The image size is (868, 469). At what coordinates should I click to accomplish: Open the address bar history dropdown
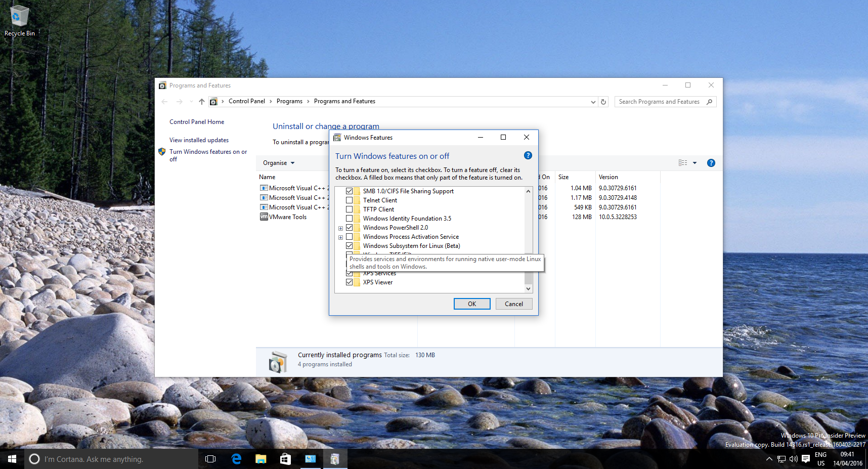[593, 102]
